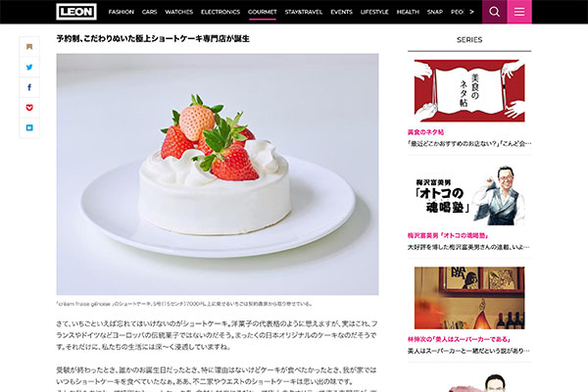Viewport: 588px width, 392px height.
Task: Bookmark the article with the sidebar bookmark icon
Action: (29, 46)
